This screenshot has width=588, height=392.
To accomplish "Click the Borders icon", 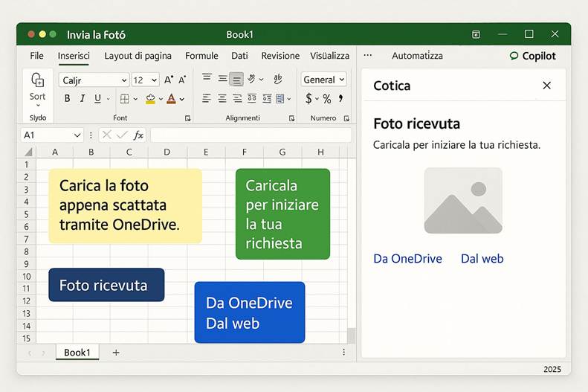I will click(x=124, y=99).
